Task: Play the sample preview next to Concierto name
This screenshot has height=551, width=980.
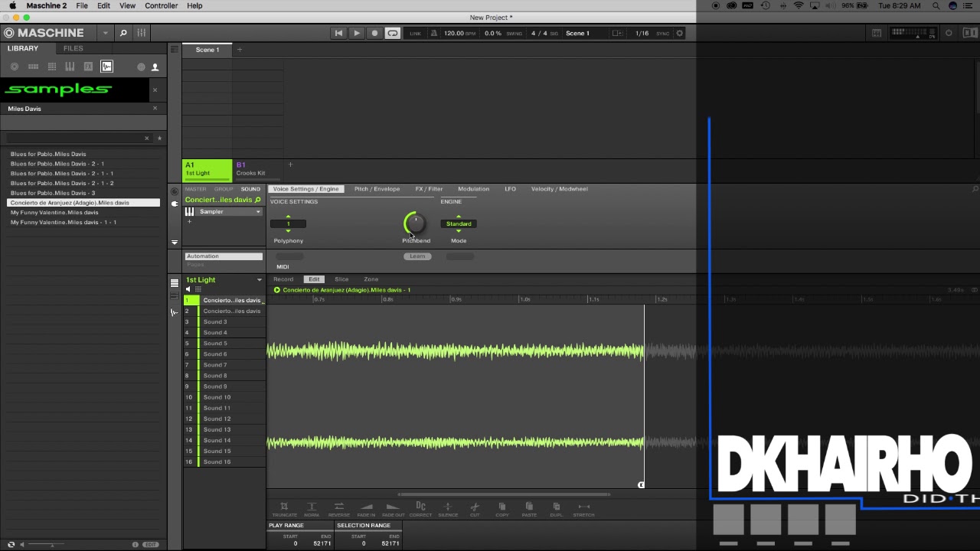Action: 277,290
